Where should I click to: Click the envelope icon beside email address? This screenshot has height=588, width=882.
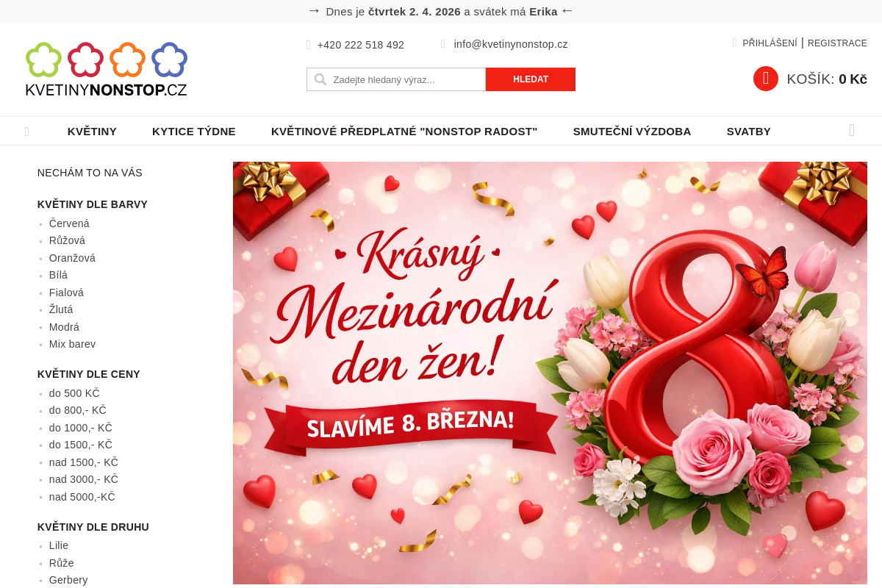pos(443,44)
